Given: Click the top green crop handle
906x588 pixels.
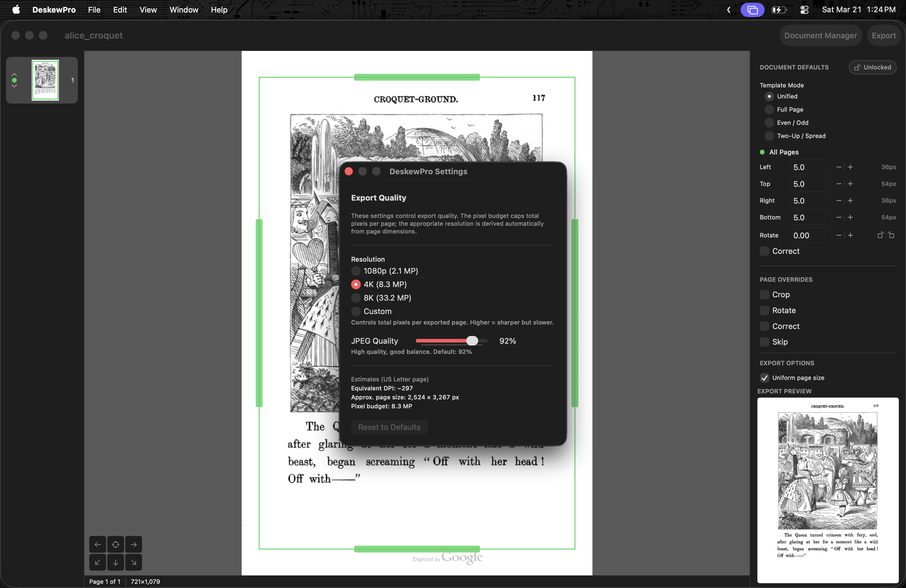Looking at the screenshot, I should (x=417, y=77).
